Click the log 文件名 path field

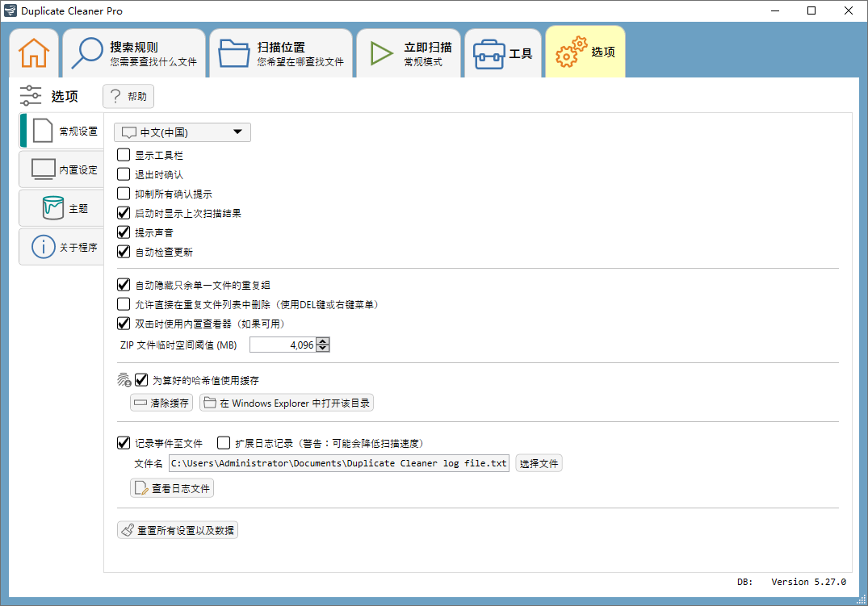pyautogui.click(x=339, y=463)
